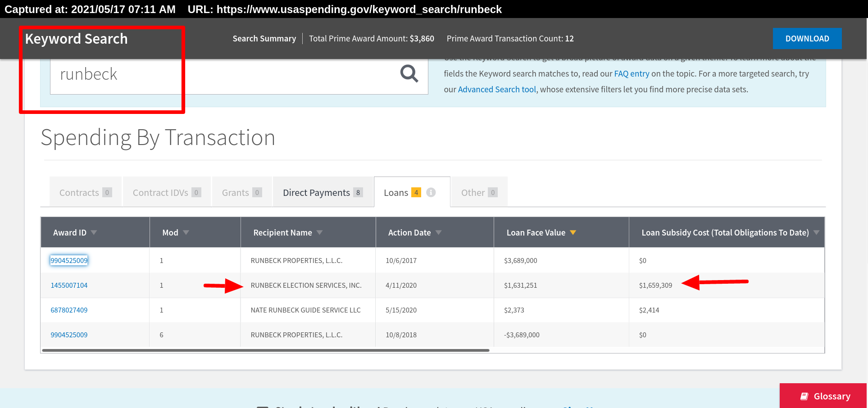Click the DOWNLOAD button
Screen dimensions: 868x408
tap(807, 39)
